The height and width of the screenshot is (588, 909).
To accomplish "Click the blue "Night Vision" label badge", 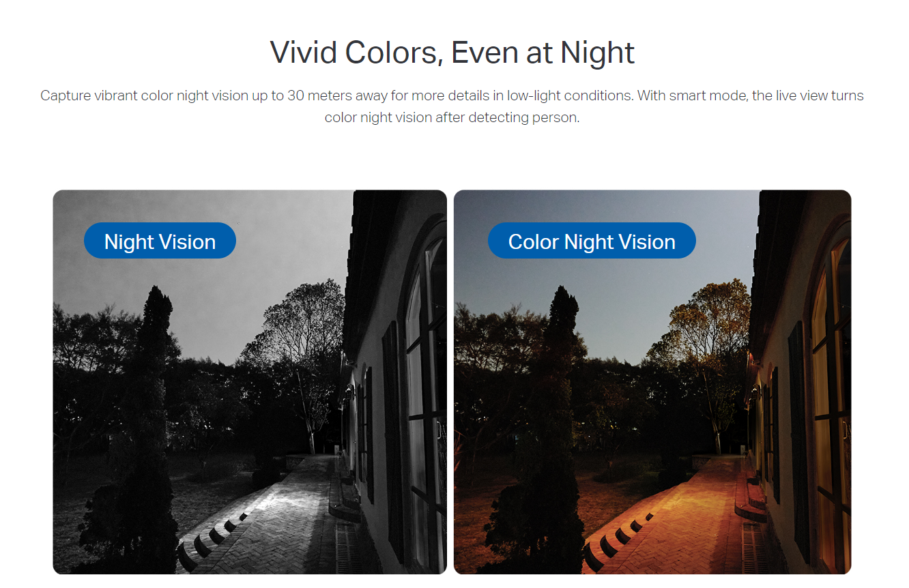I will pos(160,241).
